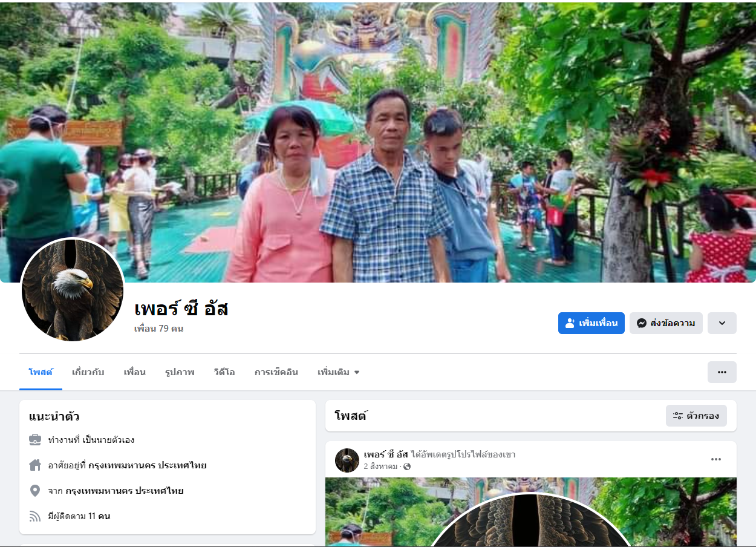Screen dimensions: 756x547
Task: Open the เพื่อน tab
Action: pos(134,372)
